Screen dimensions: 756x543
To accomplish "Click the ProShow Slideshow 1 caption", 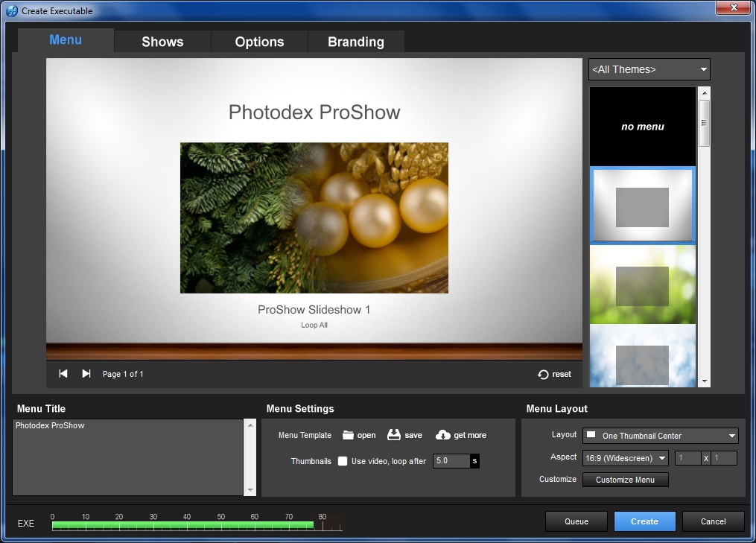I will pyautogui.click(x=314, y=310).
